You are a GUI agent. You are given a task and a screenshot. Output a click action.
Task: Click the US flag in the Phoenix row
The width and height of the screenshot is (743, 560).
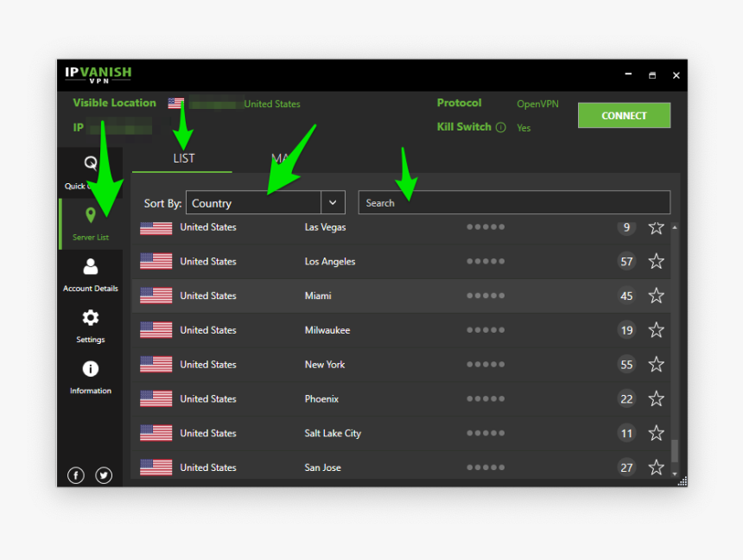(x=156, y=398)
